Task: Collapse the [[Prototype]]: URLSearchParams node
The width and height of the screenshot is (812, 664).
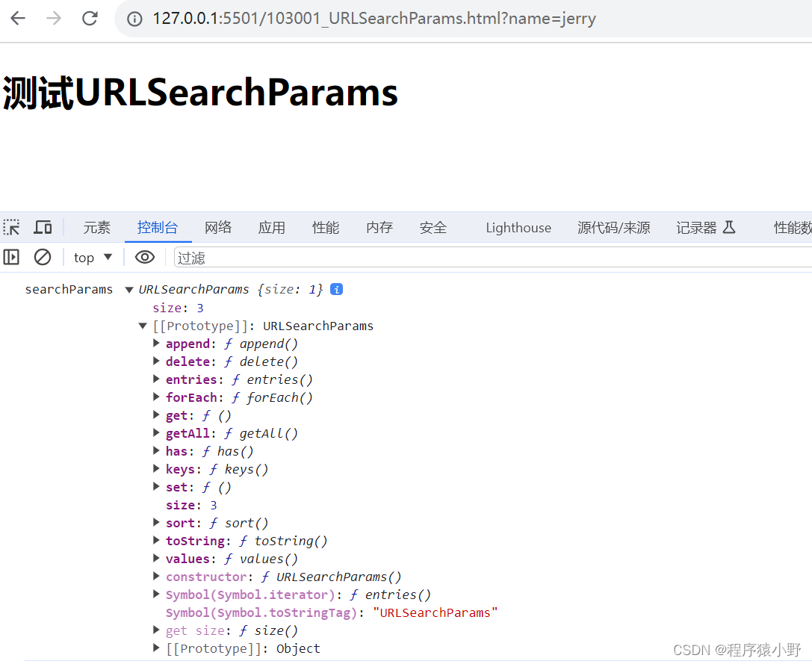Action: (143, 326)
